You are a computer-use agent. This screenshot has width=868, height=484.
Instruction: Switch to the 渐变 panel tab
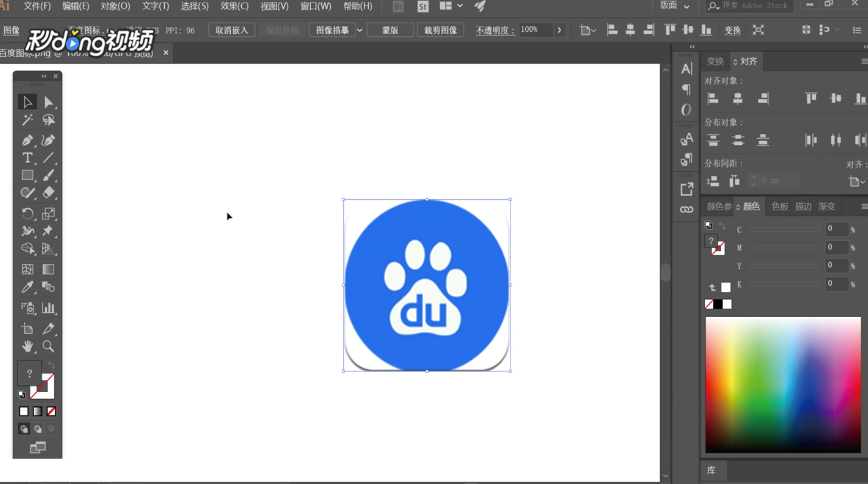coord(827,206)
